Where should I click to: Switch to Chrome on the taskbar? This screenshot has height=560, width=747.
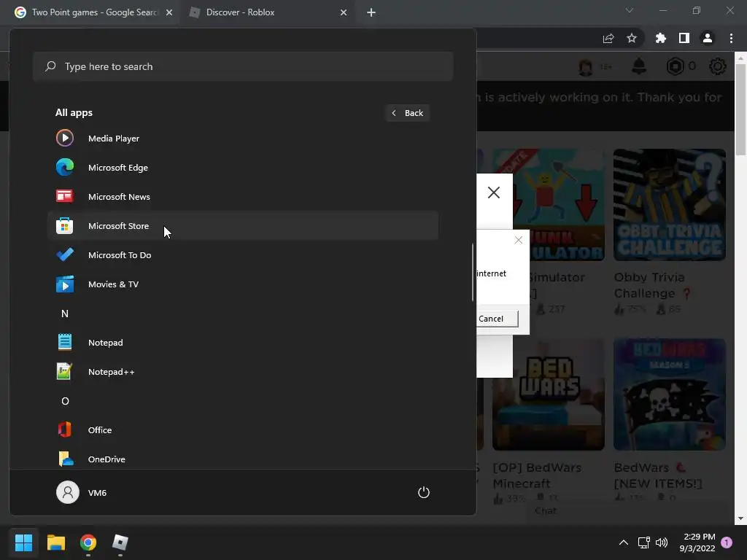click(x=88, y=542)
